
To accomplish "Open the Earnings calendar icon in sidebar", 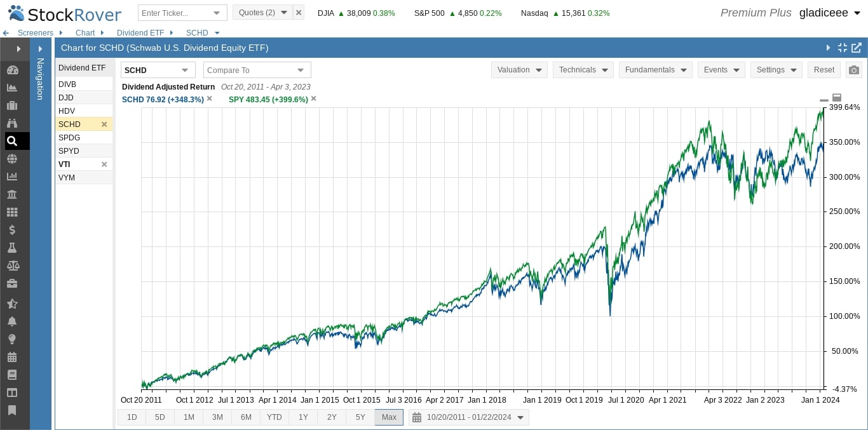I will click(x=13, y=357).
